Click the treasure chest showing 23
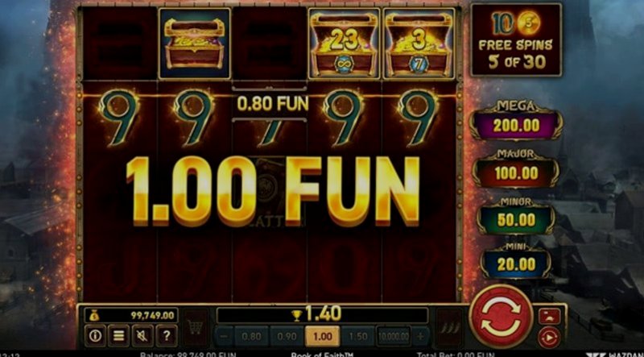Viewport: 644px width, 357px height. [345, 44]
